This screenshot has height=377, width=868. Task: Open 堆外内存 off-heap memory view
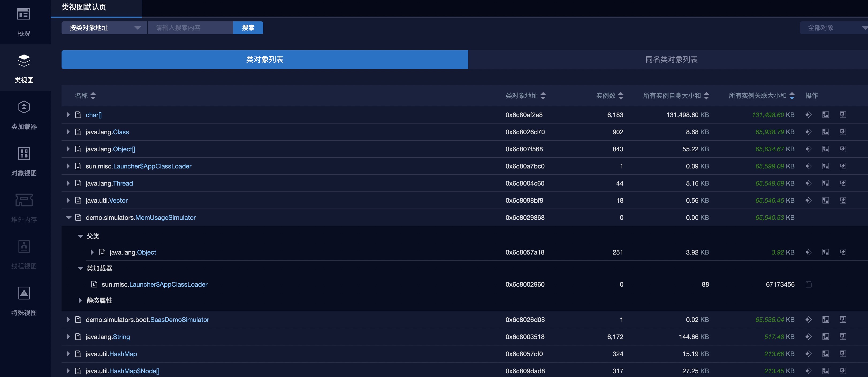click(x=24, y=200)
